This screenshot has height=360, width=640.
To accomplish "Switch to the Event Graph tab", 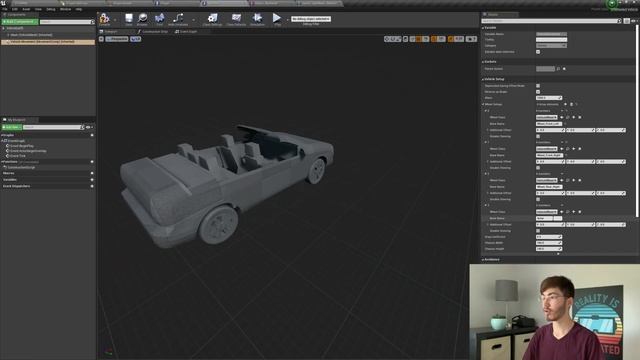I will 186,31.
